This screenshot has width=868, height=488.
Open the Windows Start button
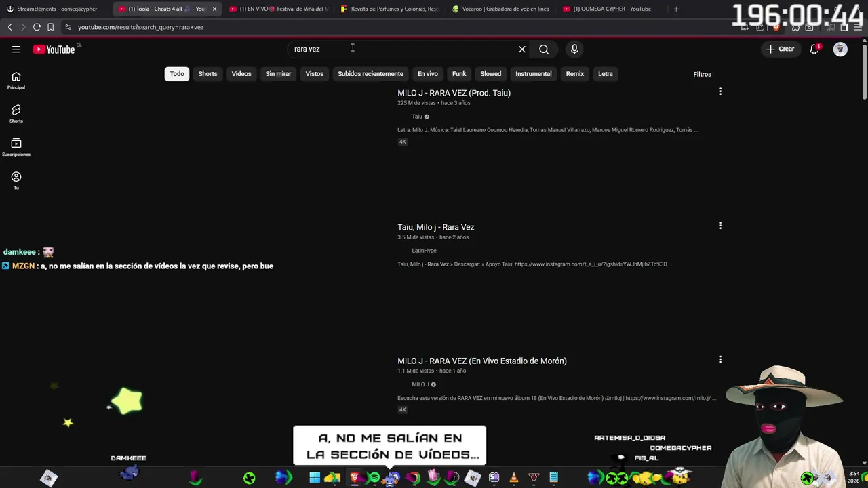coord(315,478)
